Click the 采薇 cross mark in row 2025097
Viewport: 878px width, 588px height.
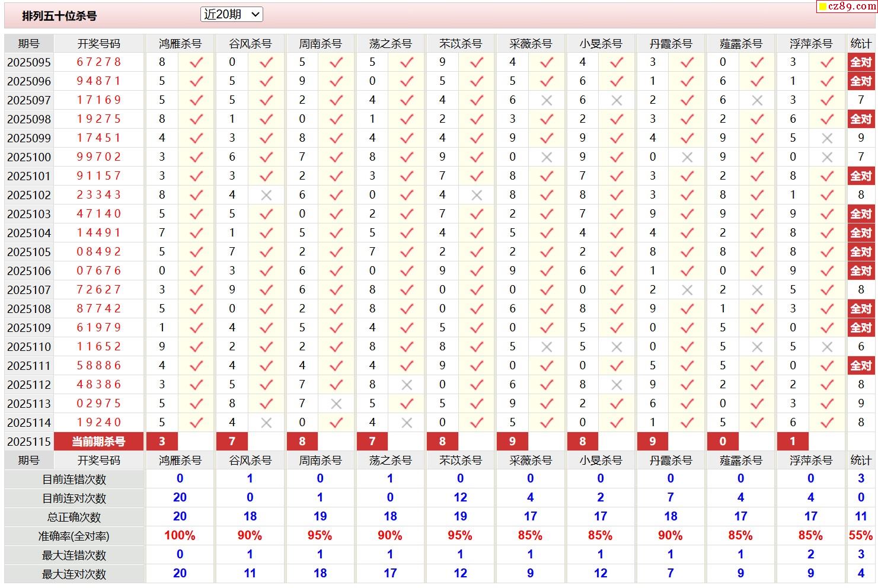547,100
